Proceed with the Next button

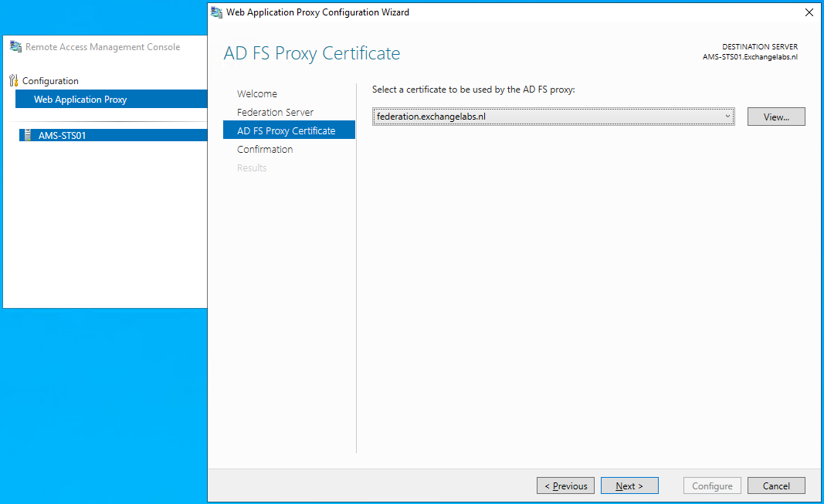coord(629,485)
